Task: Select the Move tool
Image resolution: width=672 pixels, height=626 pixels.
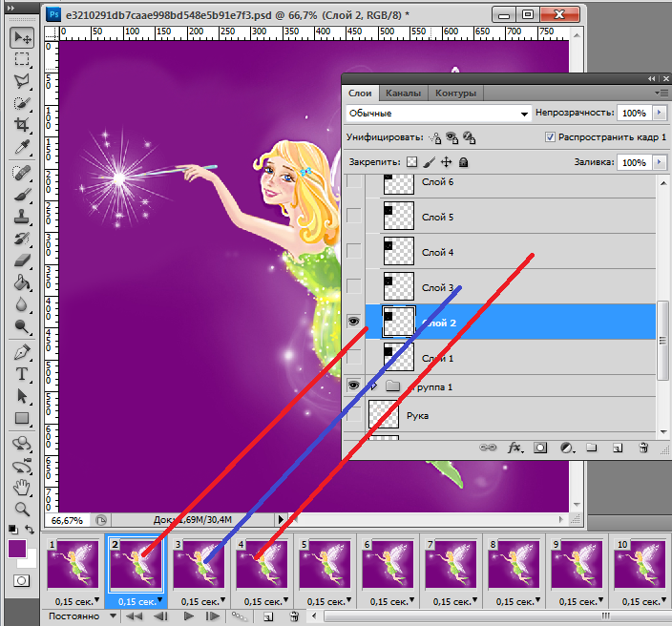Action: pos(22,38)
